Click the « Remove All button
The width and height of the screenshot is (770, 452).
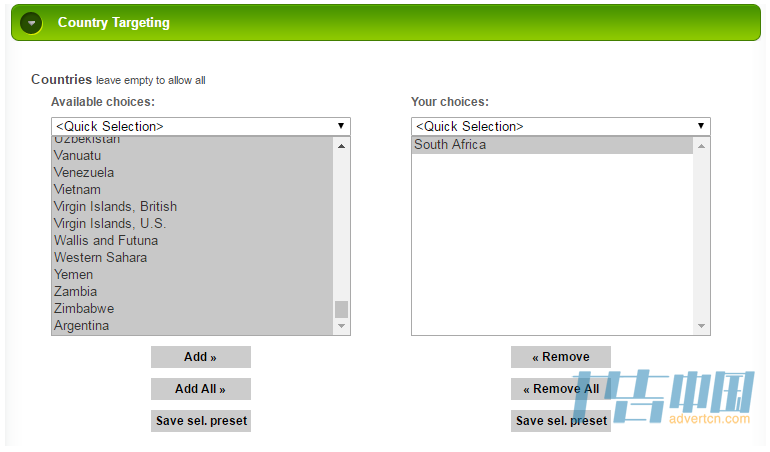[x=561, y=389]
